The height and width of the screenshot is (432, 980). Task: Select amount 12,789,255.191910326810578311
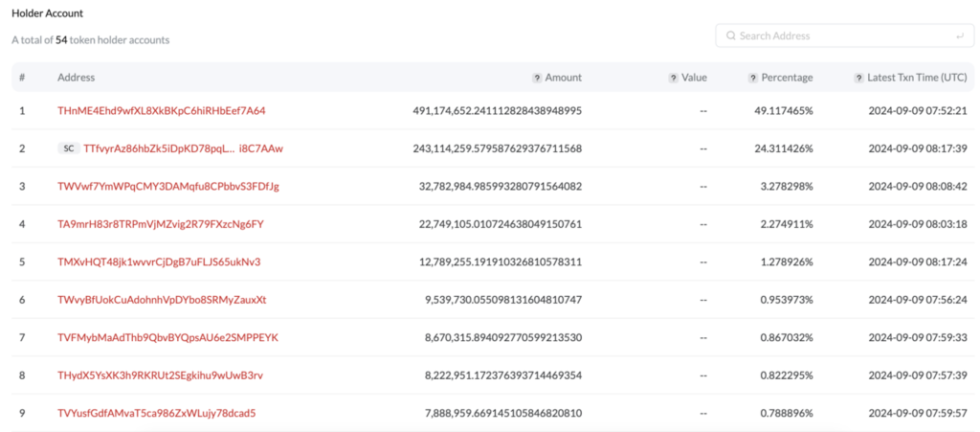click(501, 261)
